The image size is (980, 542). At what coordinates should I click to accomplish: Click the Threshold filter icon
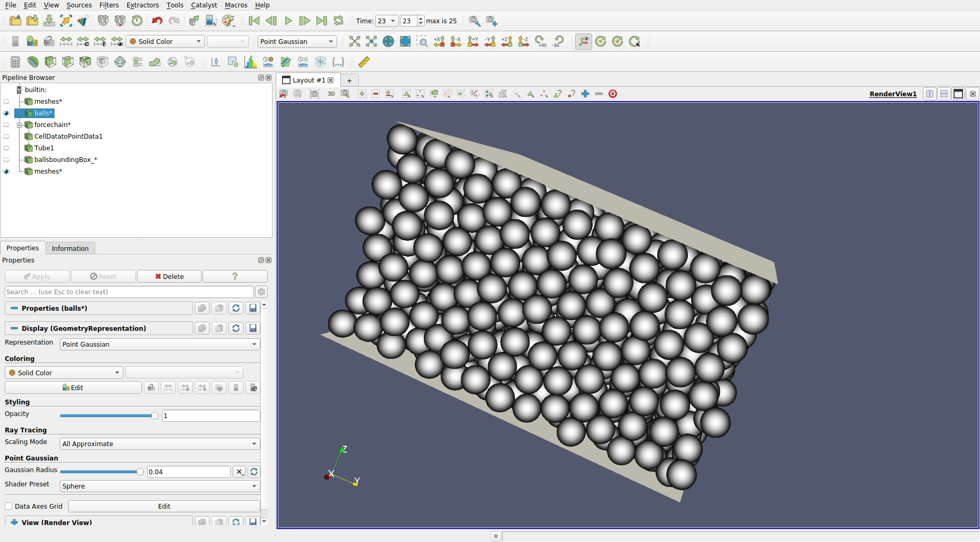[x=85, y=62]
